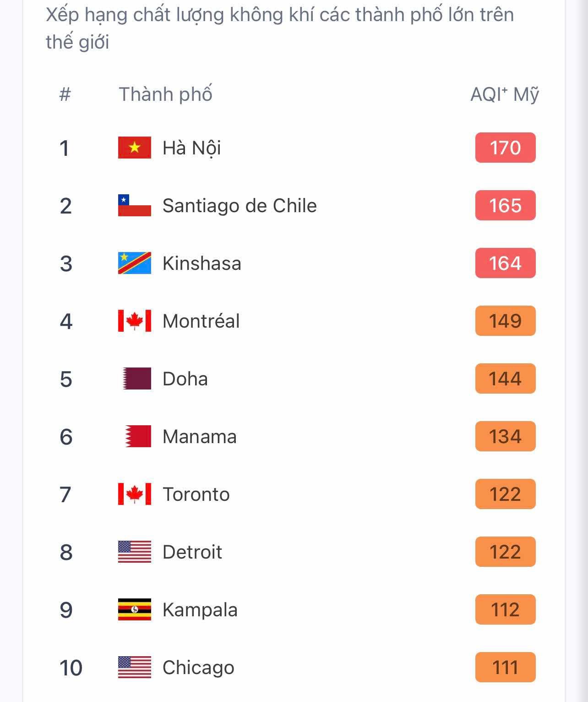This screenshot has width=588, height=702.
Task: Select the Doha city name
Action: coord(185,379)
